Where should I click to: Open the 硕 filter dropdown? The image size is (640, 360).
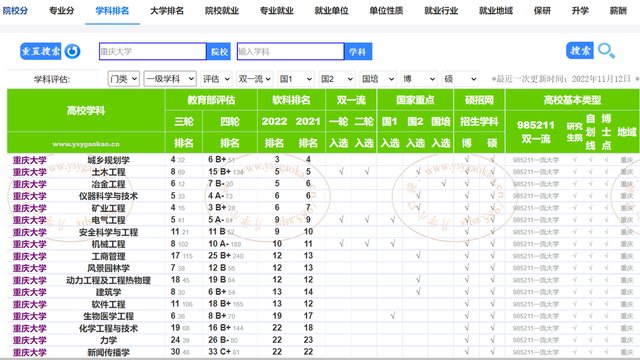(460, 79)
